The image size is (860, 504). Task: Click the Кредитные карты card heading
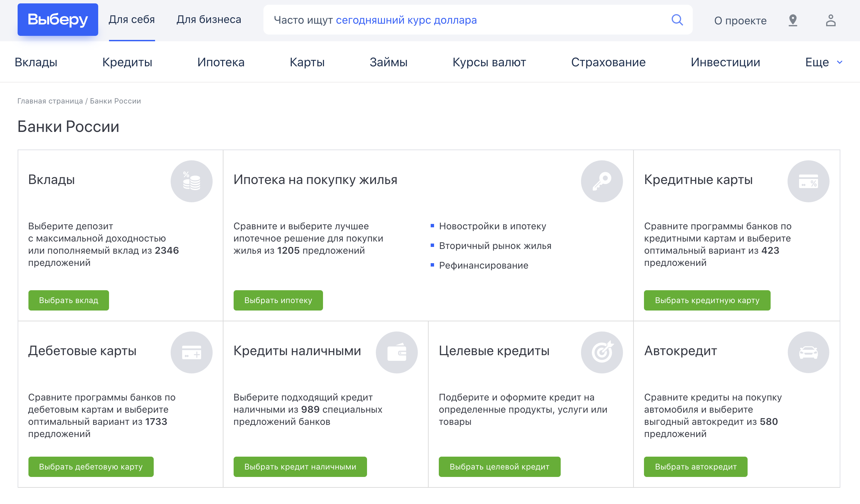698,180
